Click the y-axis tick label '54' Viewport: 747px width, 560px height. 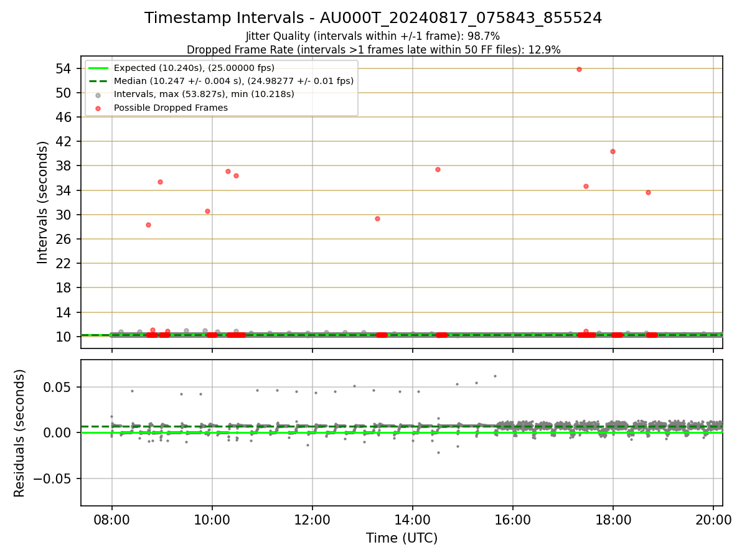(x=64, y=68)
